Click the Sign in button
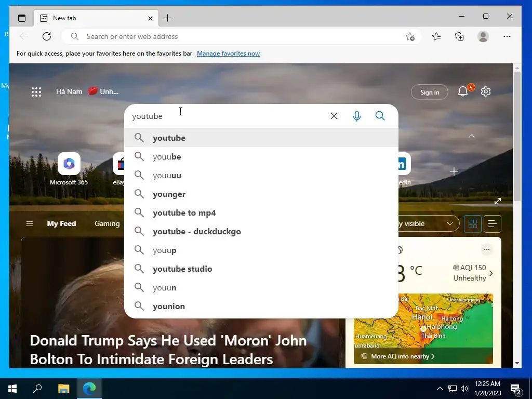This screenshot has width=532, height=399. pos(430,92)
